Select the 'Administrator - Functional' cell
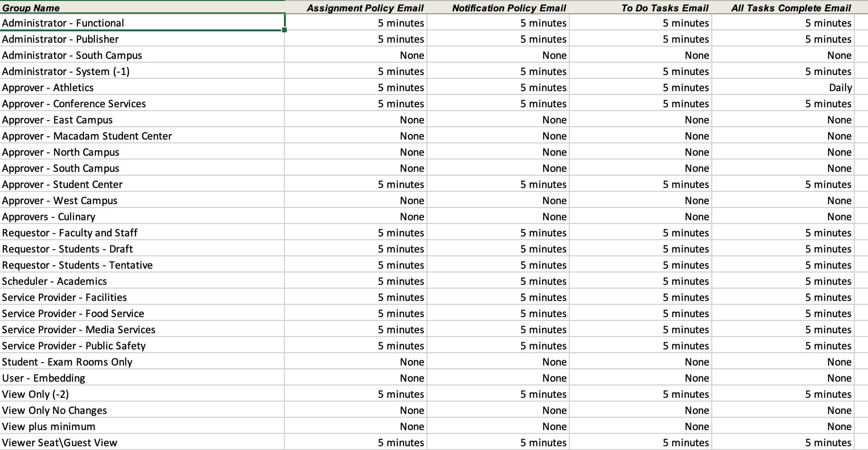Image resolution: width=868 pixels, height=450 pixels. pyautogui.click(x=142, y=23)
